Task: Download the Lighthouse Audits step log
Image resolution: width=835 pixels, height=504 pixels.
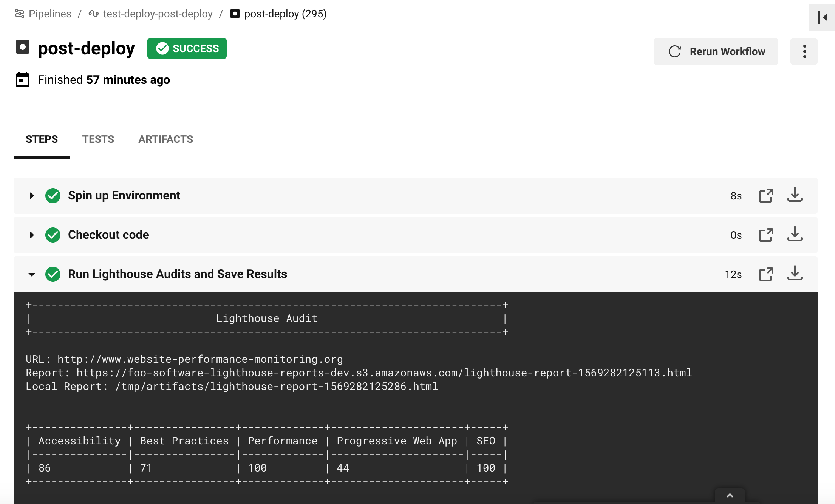Action: [x=795, y=274]
